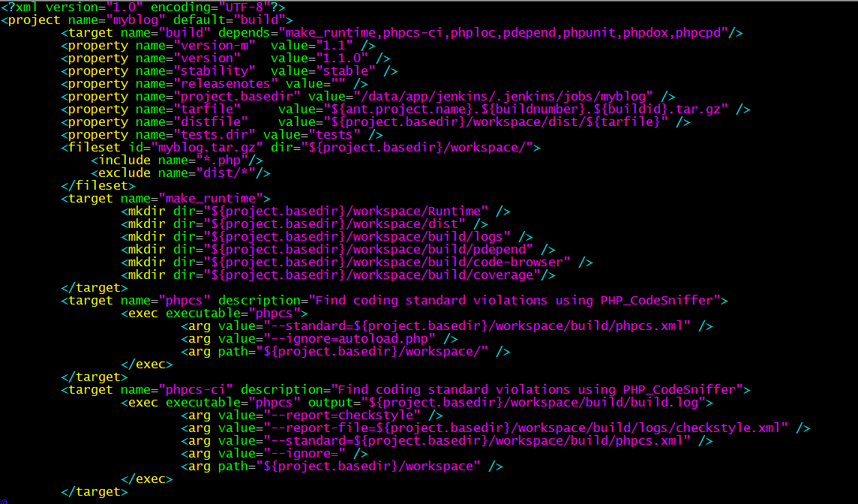858x504 pixels.
Task: Click the project.basedir jenkins jobs path
Action: [502, 96]
